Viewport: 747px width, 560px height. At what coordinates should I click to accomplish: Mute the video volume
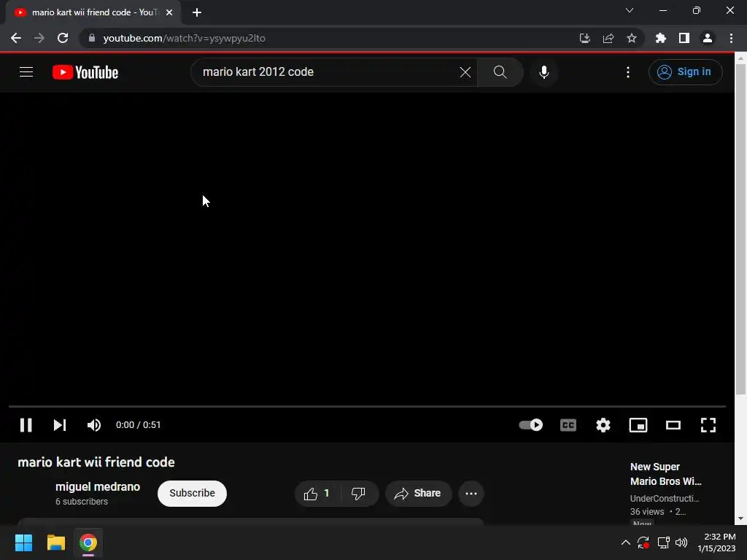[94, 425]
